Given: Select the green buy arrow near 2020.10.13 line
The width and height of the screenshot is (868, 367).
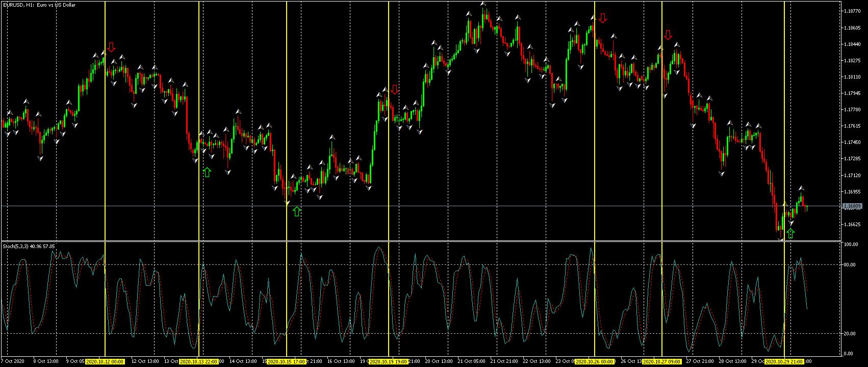Looking at the screenshot, I should [207, 172].
